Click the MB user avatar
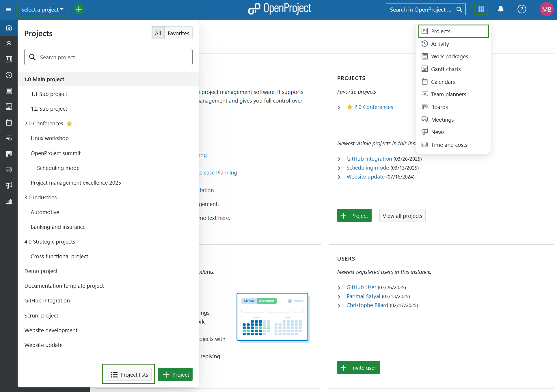Screen dimensions: 557x392 tap(546, 9)
